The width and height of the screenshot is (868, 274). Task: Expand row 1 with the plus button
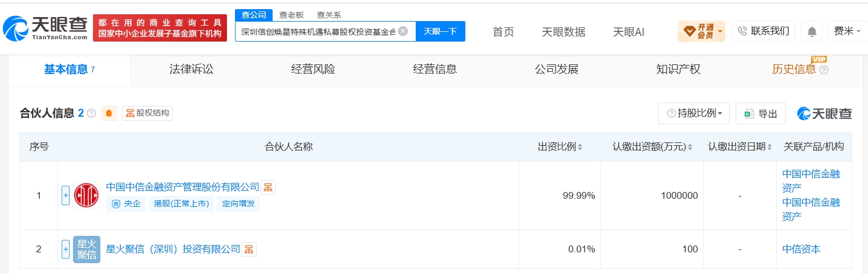click(66, 195)
